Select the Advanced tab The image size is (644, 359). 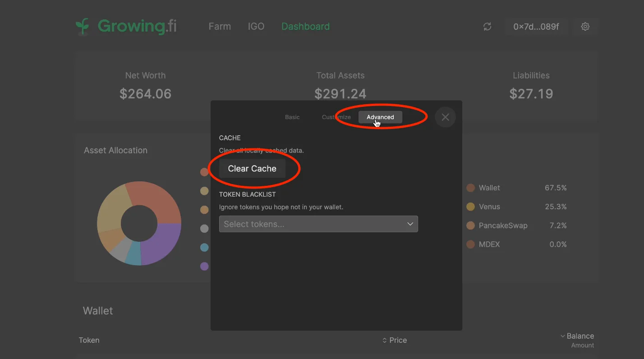380,117
